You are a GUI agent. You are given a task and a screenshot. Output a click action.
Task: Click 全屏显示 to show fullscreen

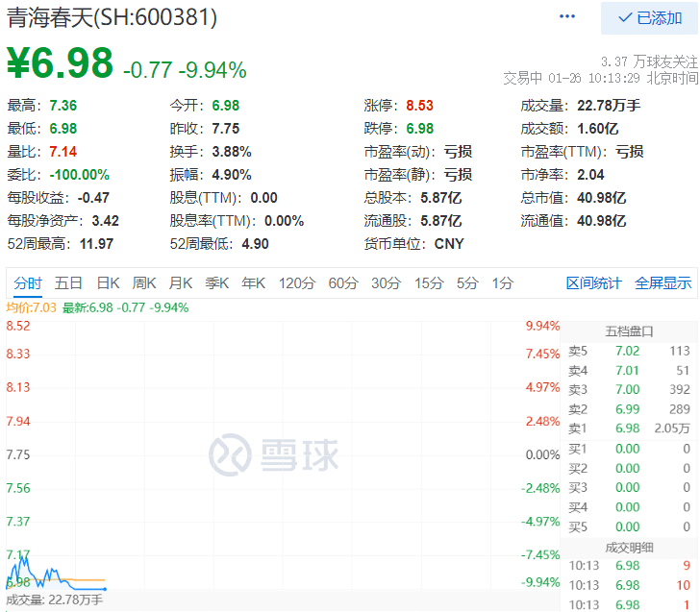click(x=662, y=283)
